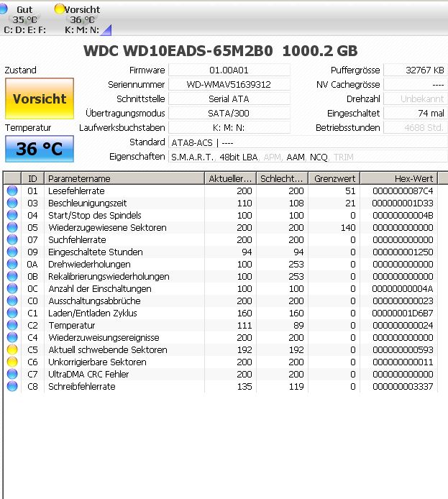The width and height of the screenshot is (448, 499).
Task: Click the blue status orb for Lesefehlerrate
Action: click(12, 191)
